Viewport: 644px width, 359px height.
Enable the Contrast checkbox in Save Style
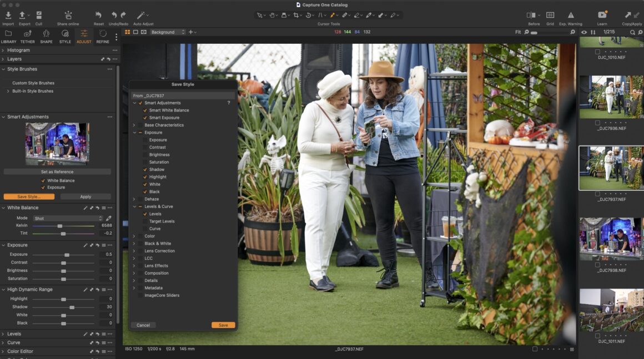pos(145,147)
